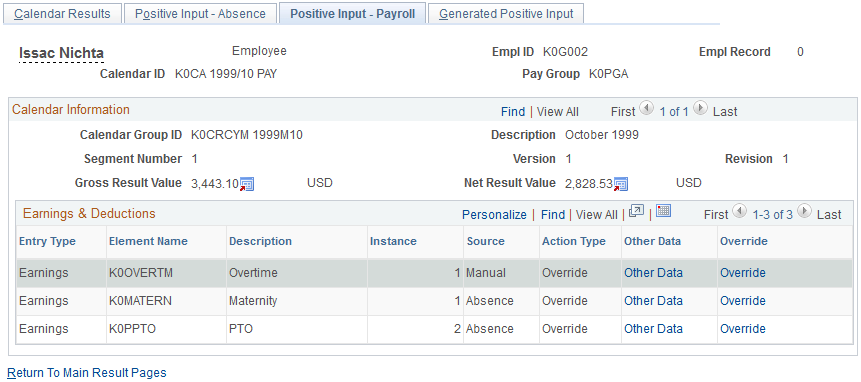Open Other Data for PTO row

tap(653, 329)
